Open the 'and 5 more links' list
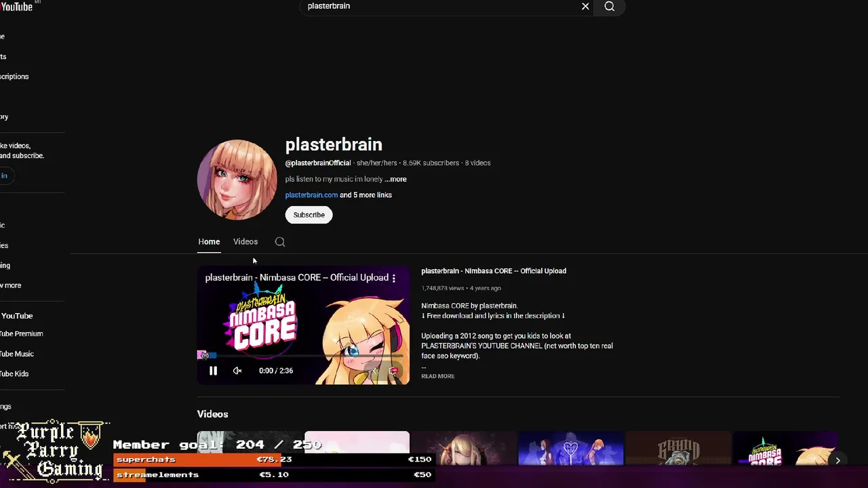The width and height of the screenshot is (868, 488). pyautogui.click(x=366, y=195)
